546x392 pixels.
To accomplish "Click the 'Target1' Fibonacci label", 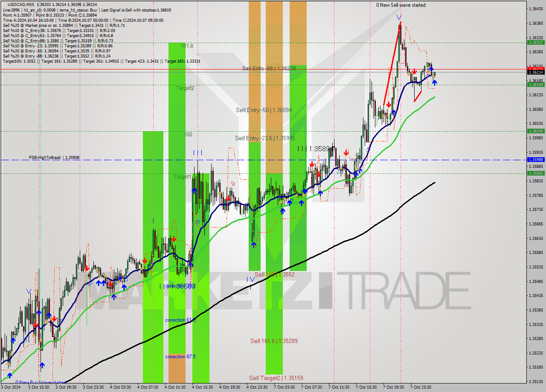I will click(x=182, y=176).
